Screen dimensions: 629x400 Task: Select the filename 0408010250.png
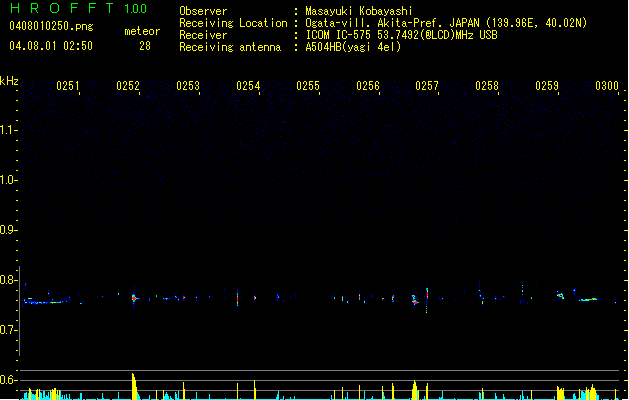point(51,27)
